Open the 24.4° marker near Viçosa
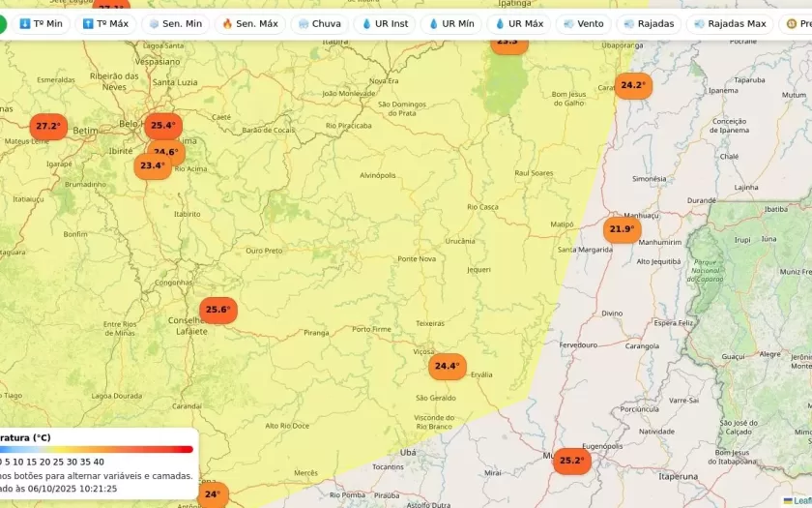 [447, 367]
